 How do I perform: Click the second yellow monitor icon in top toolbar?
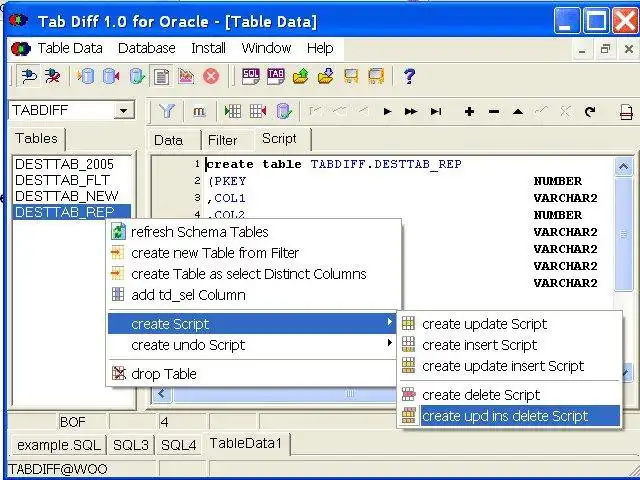click(376, 76)
